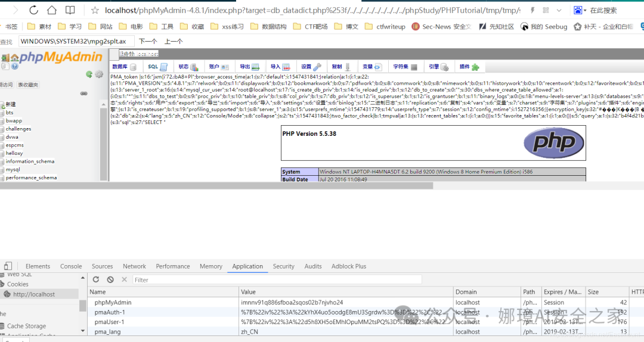Click 上一个 find previous button
This screenshot has height=342, width=644.
pos(174,41)
